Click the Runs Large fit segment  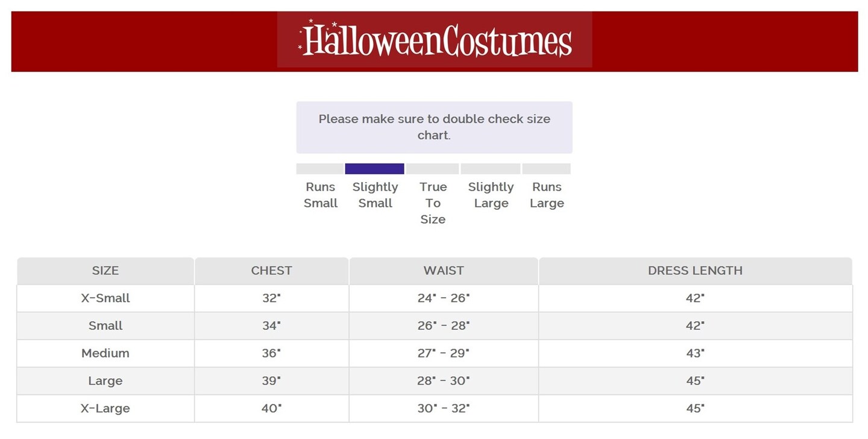click(x=546, y=169)
